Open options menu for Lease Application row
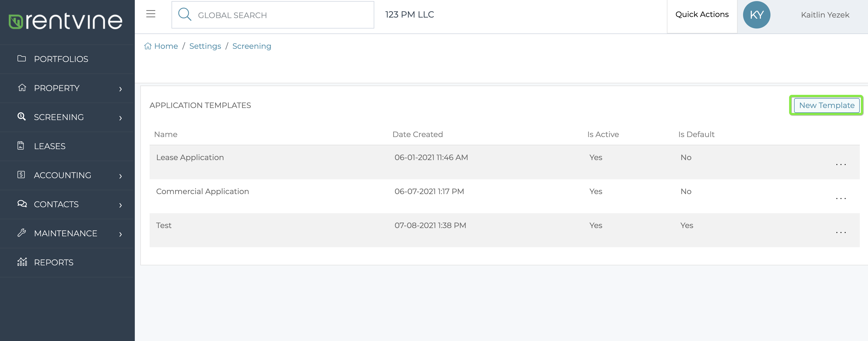The width and height of the screenshot is (868, 341). point(841,164)
